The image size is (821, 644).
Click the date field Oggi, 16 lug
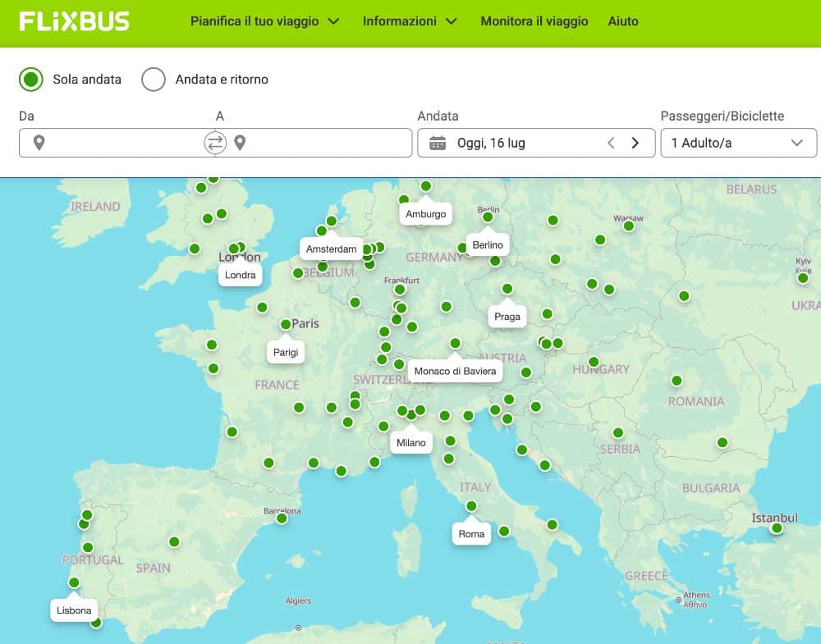tap(536, 143)
